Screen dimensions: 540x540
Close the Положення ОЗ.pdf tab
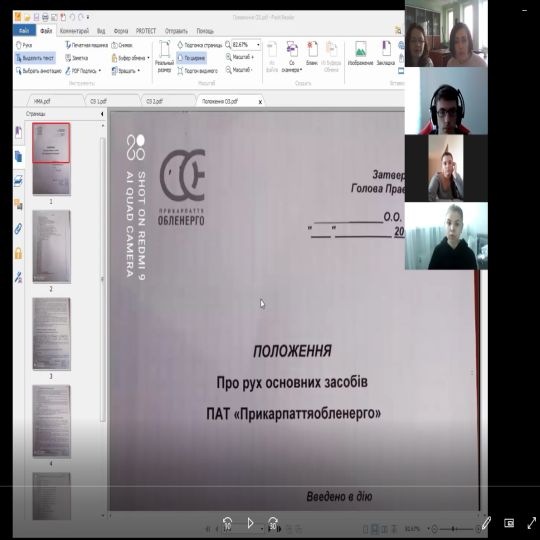click(x=260, y=102)
